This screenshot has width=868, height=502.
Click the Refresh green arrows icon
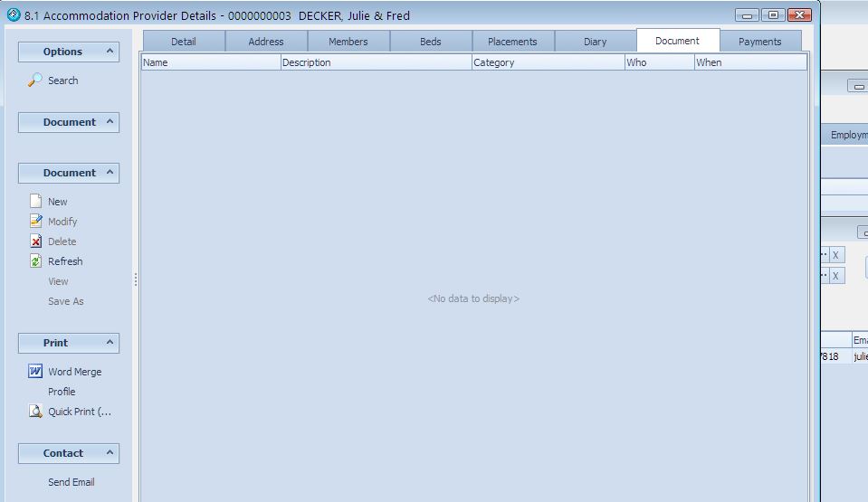click(35, 261)
